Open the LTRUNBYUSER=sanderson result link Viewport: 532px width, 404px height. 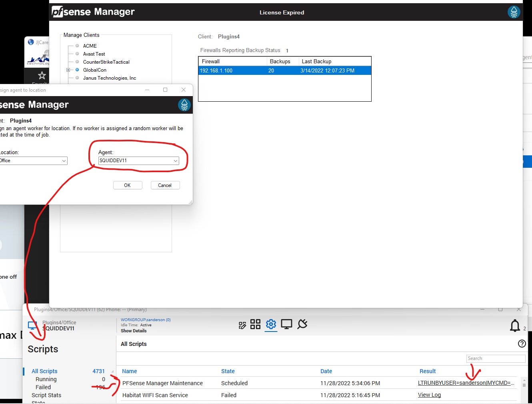point(466,383)
